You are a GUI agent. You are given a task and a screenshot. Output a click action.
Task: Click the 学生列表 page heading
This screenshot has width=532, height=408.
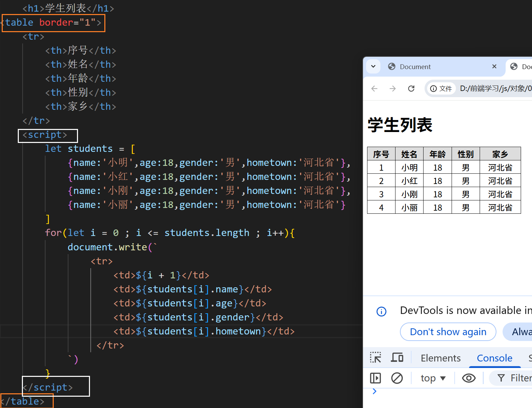pyautogui.click(x=400, y=125)
